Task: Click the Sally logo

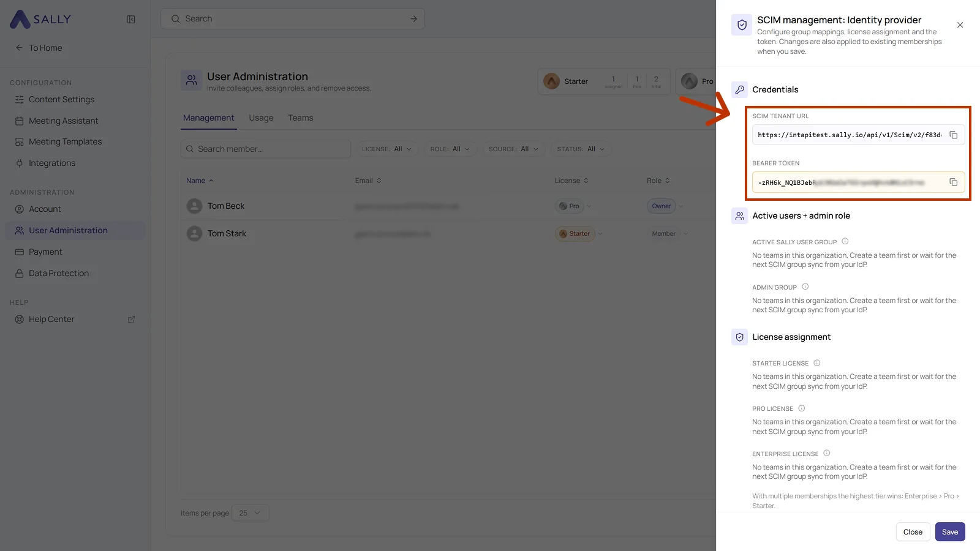Action: (41, 19)
